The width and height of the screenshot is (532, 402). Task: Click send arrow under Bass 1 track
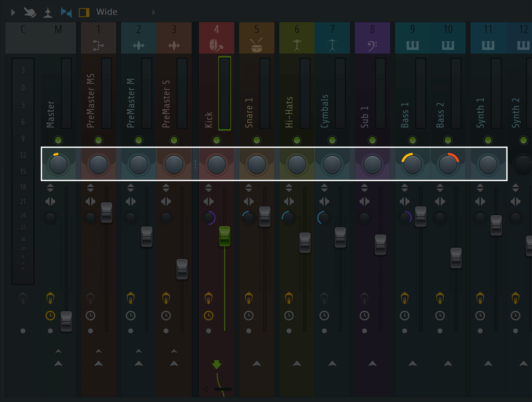pyautogui.click(x=413, y=363)
